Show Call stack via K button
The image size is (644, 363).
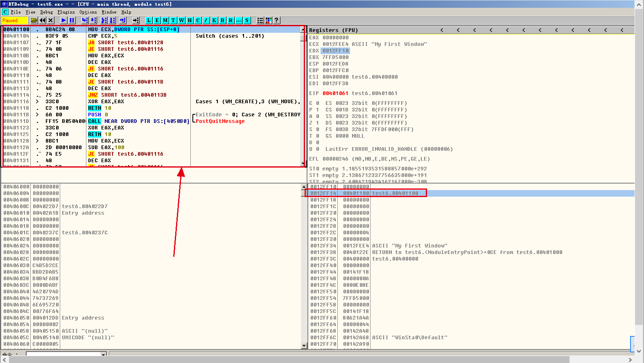(x=214, y=20)
